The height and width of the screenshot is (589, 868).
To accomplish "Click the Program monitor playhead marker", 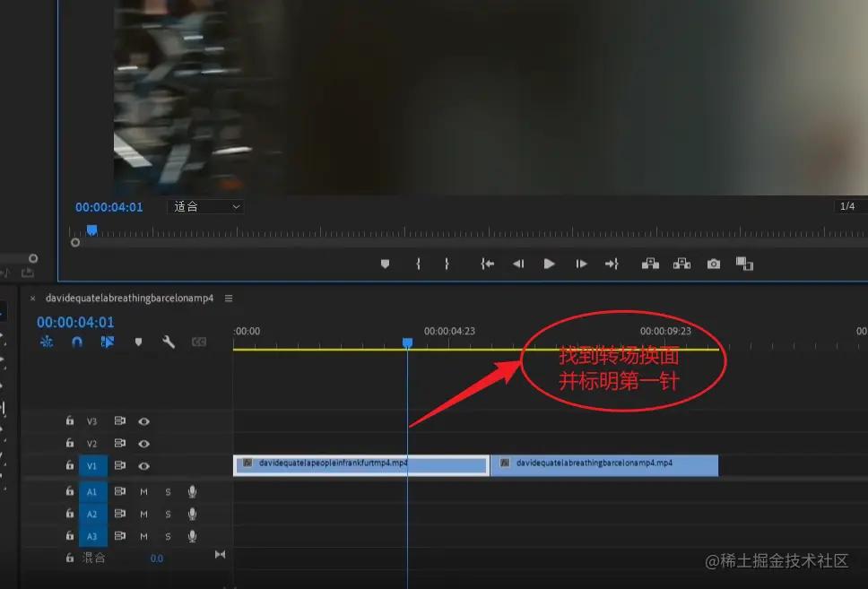I will 91,230.
